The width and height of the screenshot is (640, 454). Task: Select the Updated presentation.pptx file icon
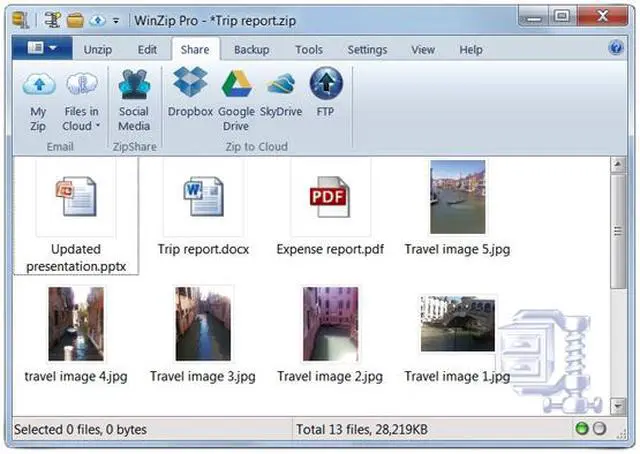[76, 196]
